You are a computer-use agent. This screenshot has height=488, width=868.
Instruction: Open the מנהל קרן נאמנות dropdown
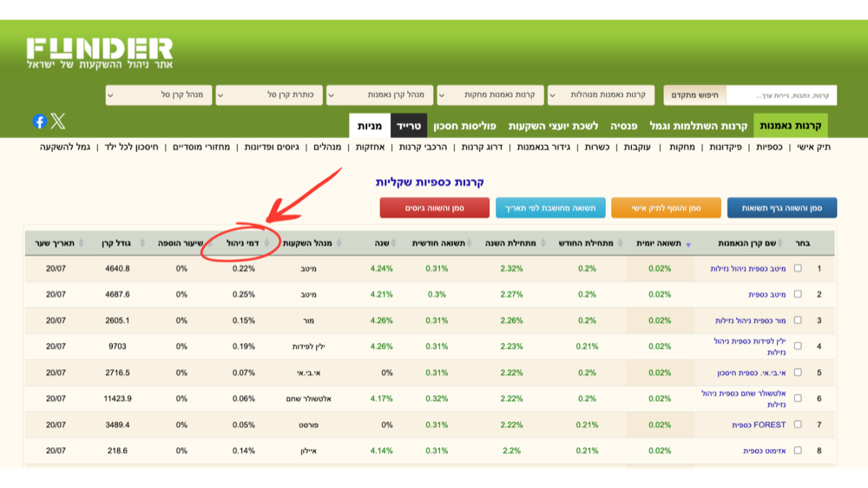380,95
